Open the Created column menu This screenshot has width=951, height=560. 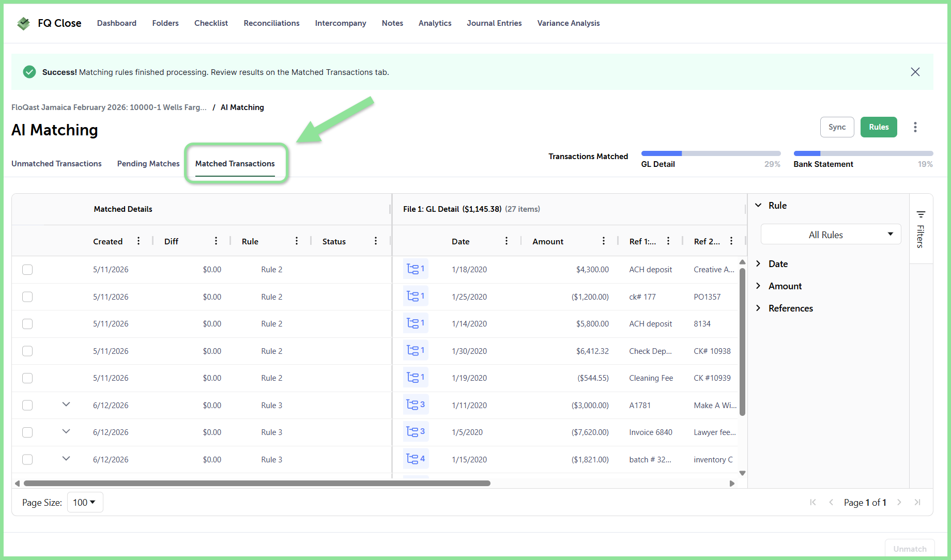[138, 241]
